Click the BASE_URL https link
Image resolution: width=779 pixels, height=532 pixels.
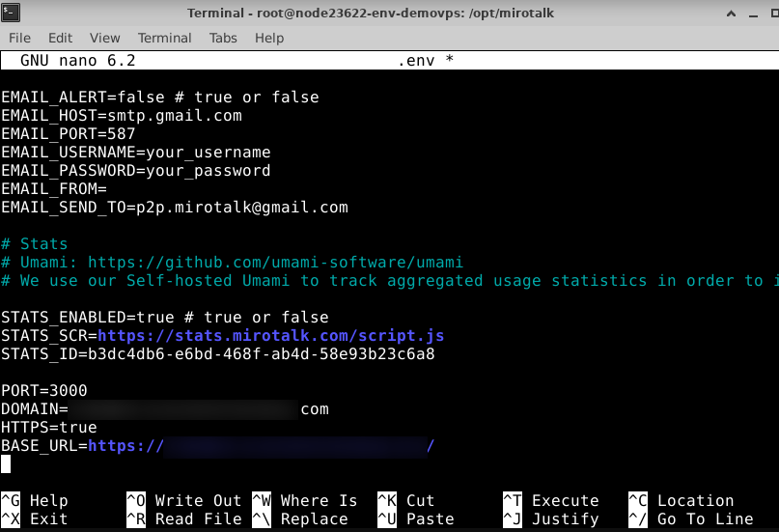[x=261, y=446]
